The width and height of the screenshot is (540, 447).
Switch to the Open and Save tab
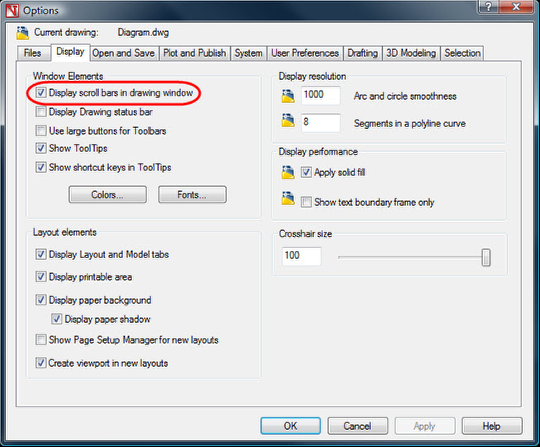tap(124, 53)
